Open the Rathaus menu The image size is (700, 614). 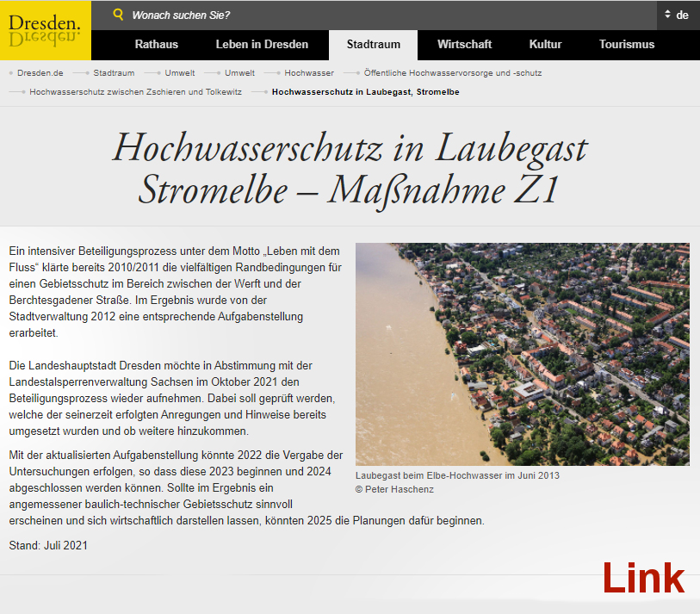pos(156,44)
